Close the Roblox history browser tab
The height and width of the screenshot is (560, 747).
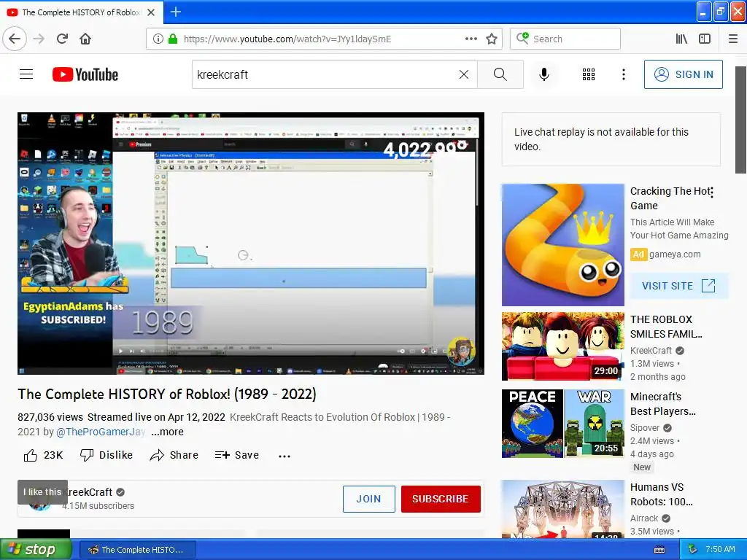[x=151, y=12]
